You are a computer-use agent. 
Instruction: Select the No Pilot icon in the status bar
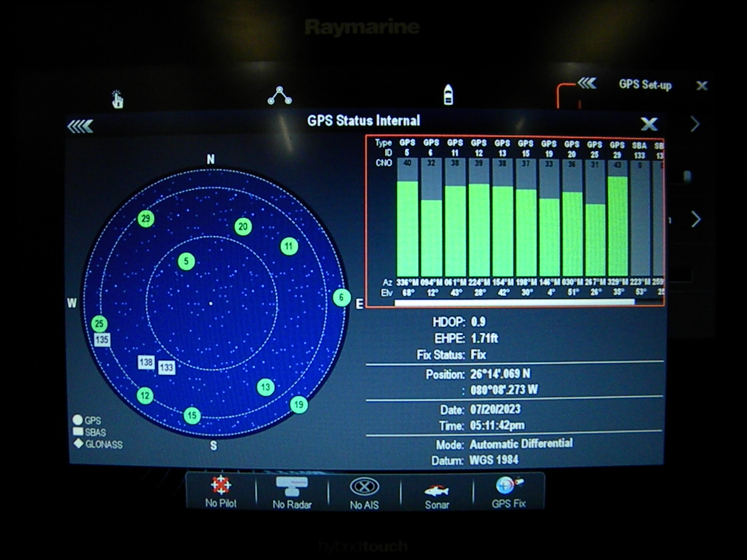[221, 486]
